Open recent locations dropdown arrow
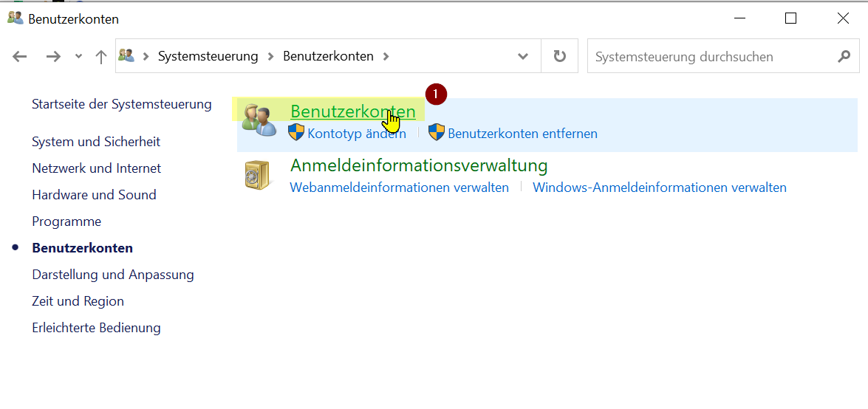Viewport: 868px width, 409px height. click(78, 57)
